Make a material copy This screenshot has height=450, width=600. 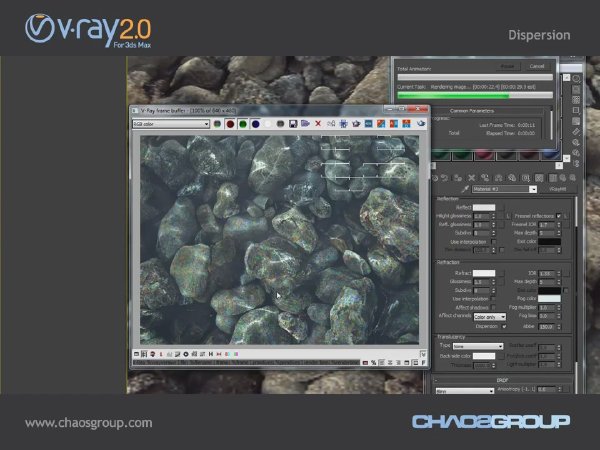pos(485,178)
